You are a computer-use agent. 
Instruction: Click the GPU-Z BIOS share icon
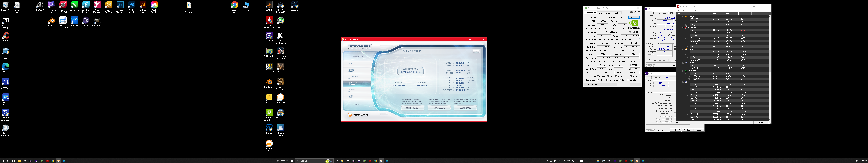click(x=629, y=32)
